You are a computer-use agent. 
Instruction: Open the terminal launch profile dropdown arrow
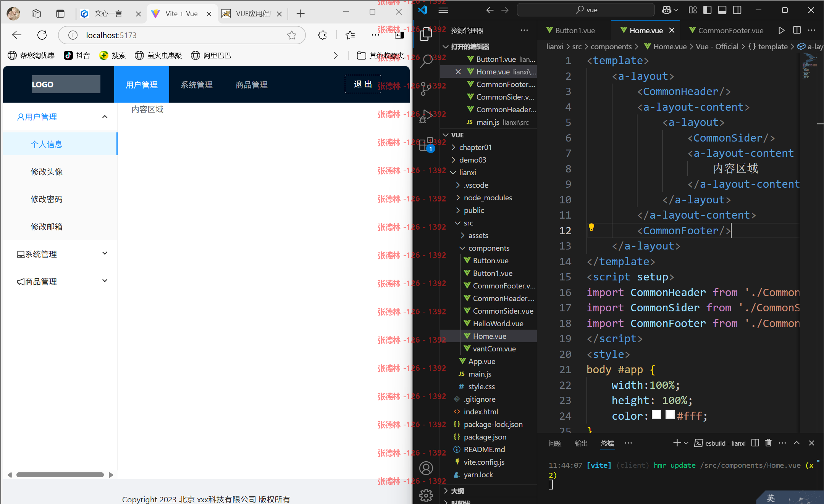click(x=686, y=443)
